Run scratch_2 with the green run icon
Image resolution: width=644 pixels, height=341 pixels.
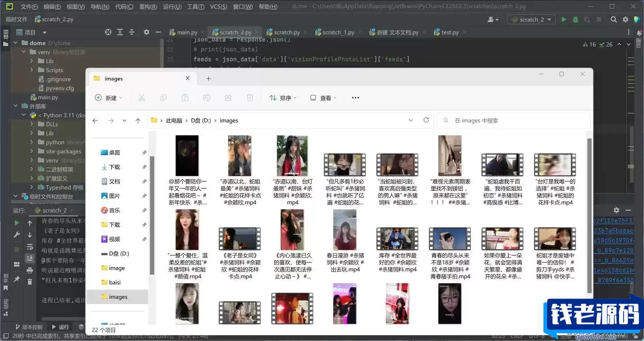(564, 19)
